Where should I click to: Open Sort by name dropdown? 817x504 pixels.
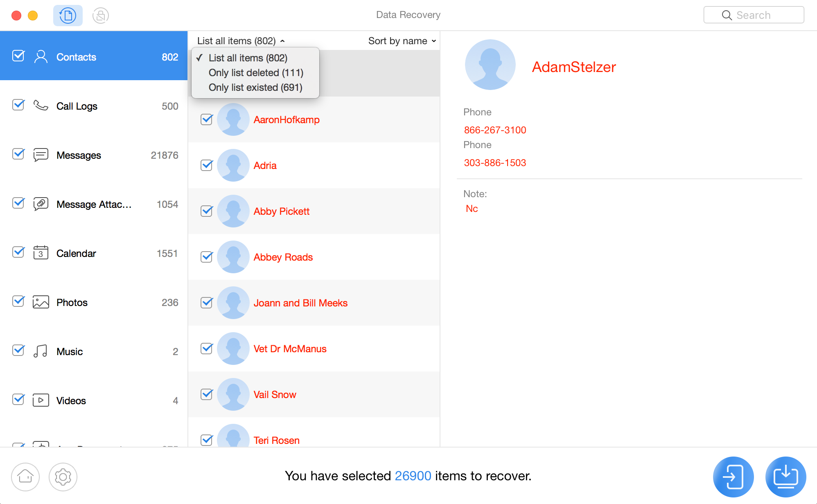pyautogui.click(x=402, y=41)
